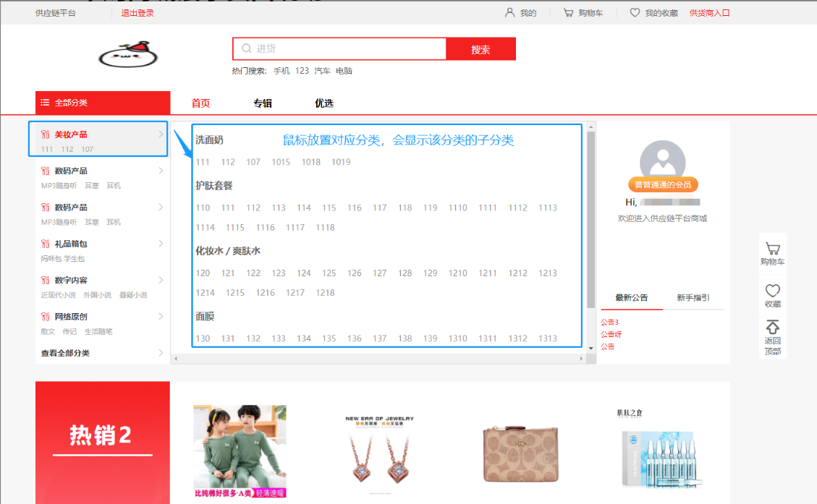This screenshot has width=817, height=504.
Task: Expand the 礼品箱包 category chevron
Action: click(x=161, y=244)
